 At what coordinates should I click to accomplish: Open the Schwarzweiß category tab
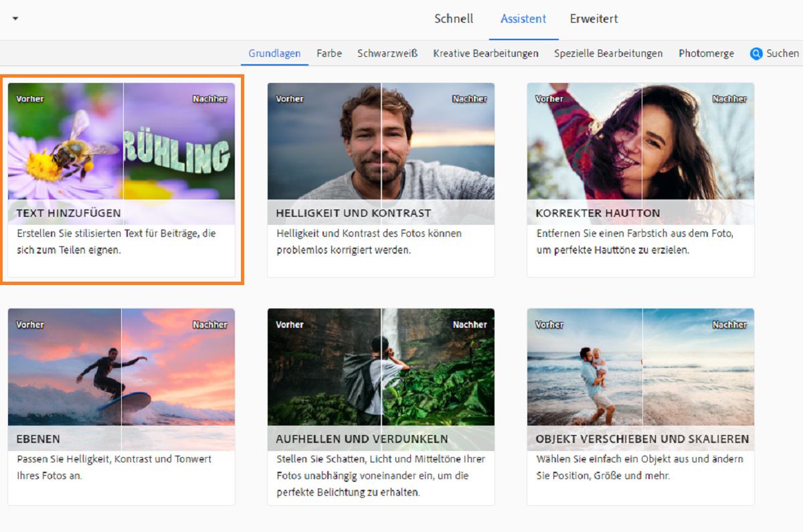387,54
